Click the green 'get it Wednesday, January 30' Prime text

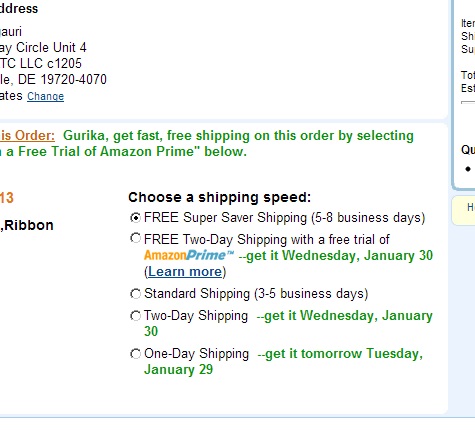click(x=336, y=256)
